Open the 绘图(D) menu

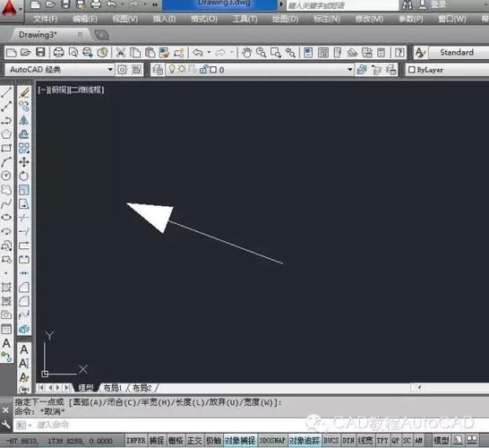[285, 19]
